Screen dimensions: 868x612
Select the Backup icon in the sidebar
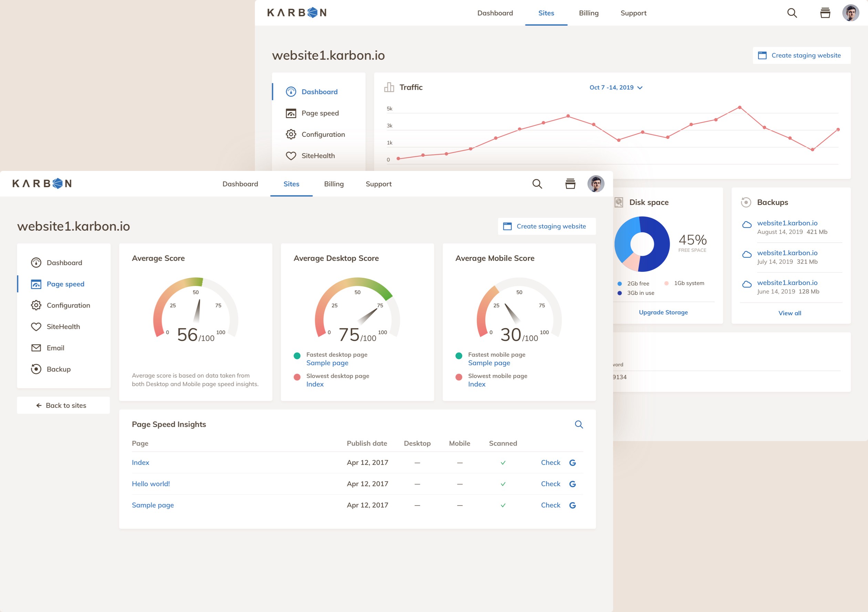click(36, 369)
